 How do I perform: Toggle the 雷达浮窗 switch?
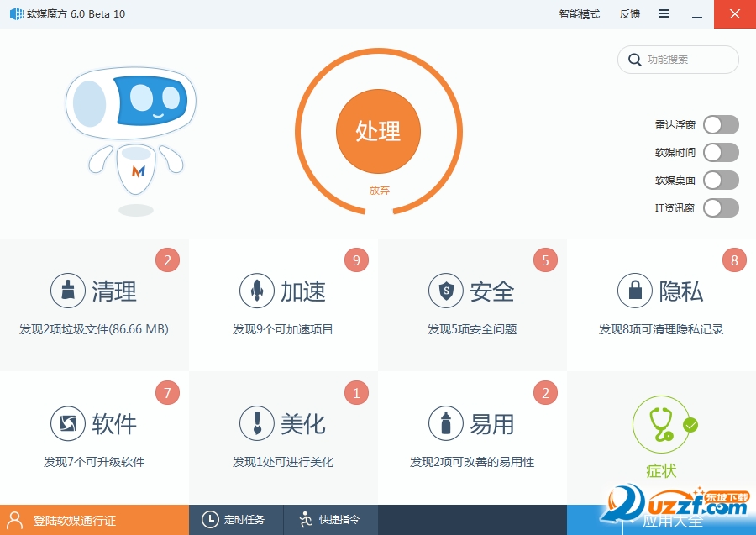coord(721,125)
